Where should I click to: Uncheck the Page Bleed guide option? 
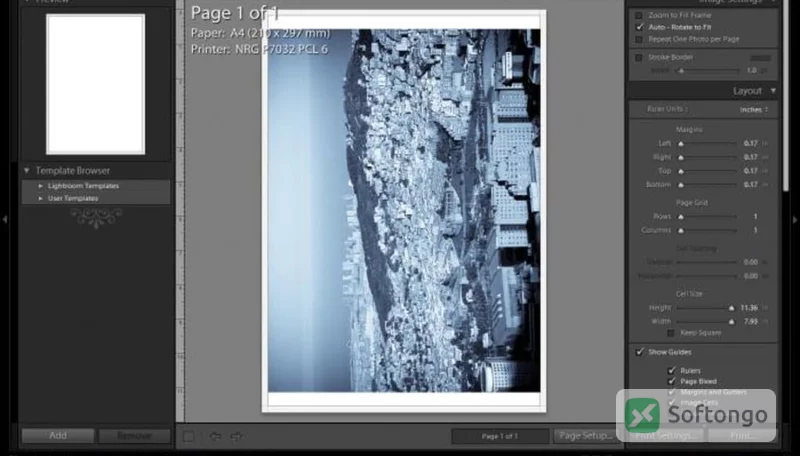point(671,382)
